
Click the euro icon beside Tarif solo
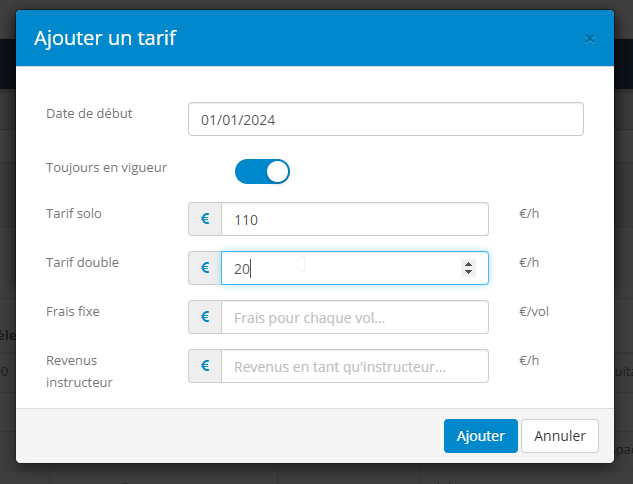(x=205, y=219)
